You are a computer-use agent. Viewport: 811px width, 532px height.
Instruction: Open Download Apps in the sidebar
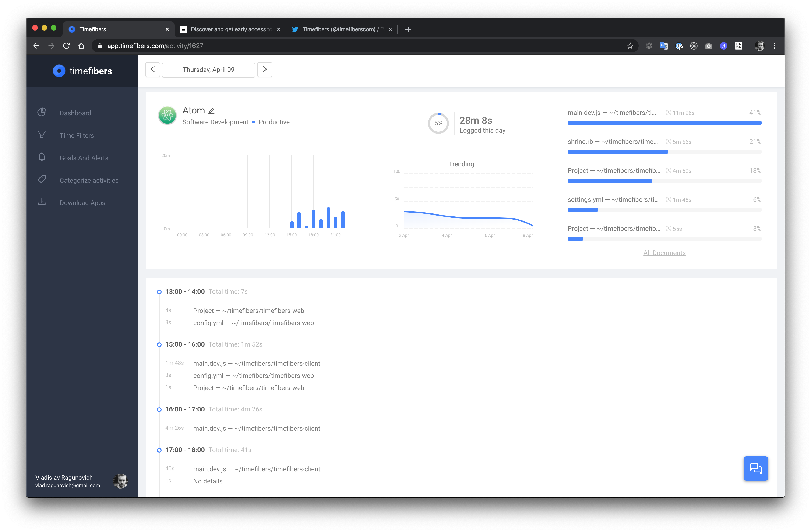pyautogui.click(x=82, y=203)
